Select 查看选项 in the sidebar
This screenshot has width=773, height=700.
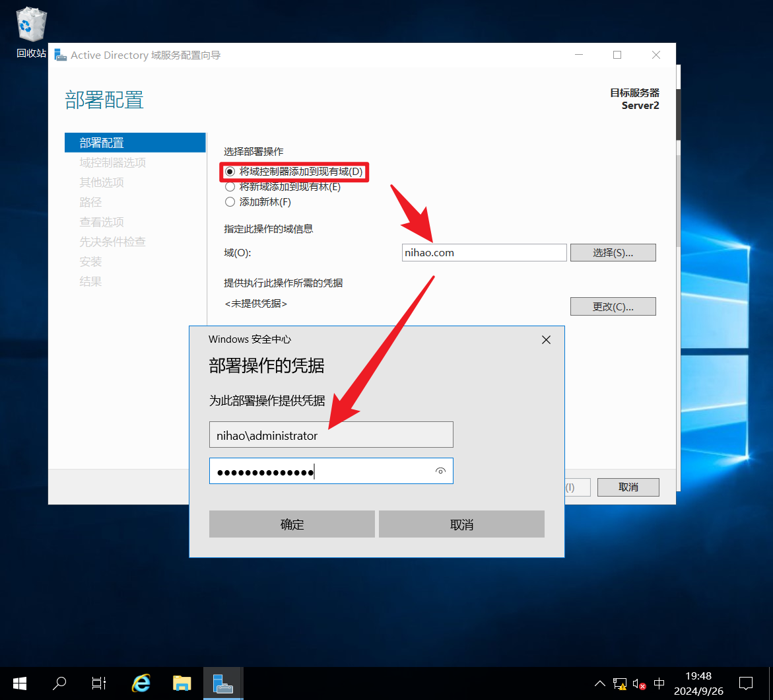pos(102,222)
